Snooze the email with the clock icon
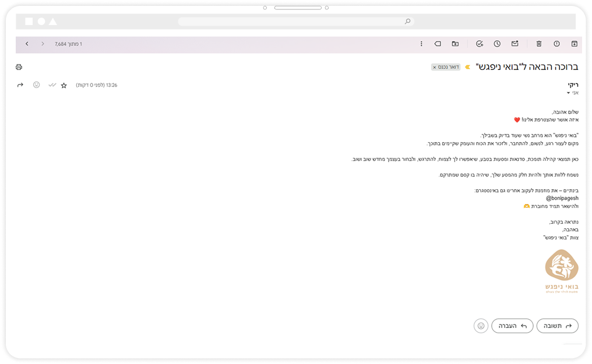This screenshot has height=364, width=592. point(497,44)
